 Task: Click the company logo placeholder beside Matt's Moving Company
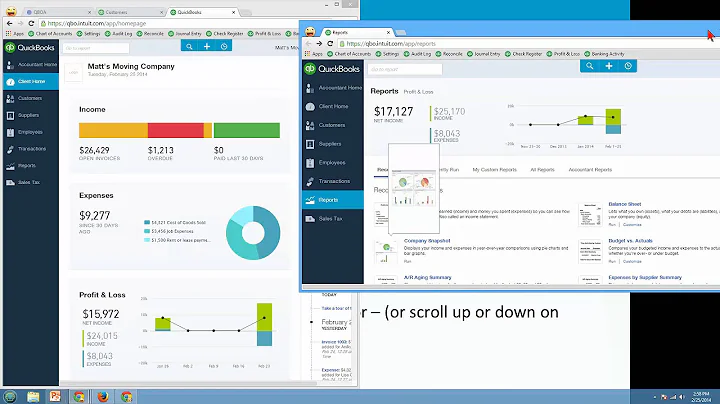[x=73, y=73]
